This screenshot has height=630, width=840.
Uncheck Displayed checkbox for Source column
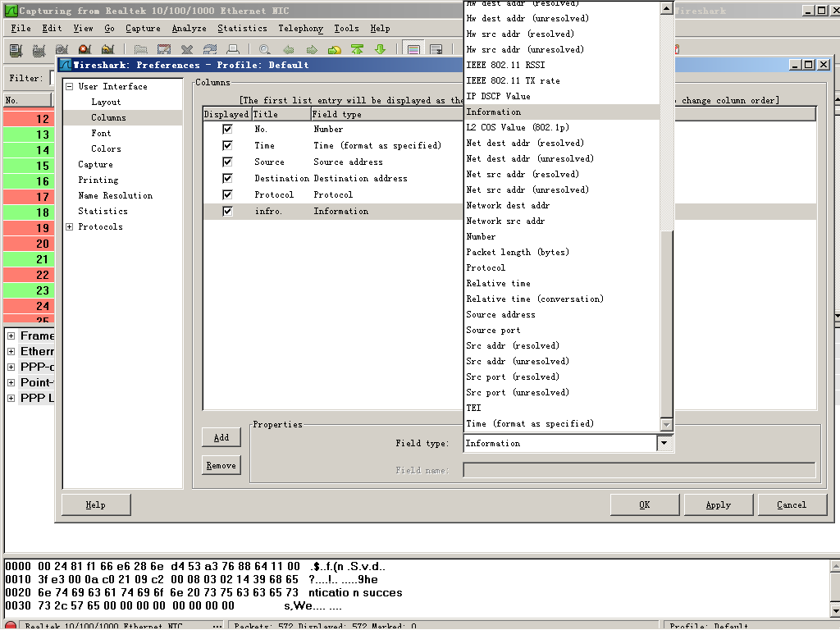[227, 162]
